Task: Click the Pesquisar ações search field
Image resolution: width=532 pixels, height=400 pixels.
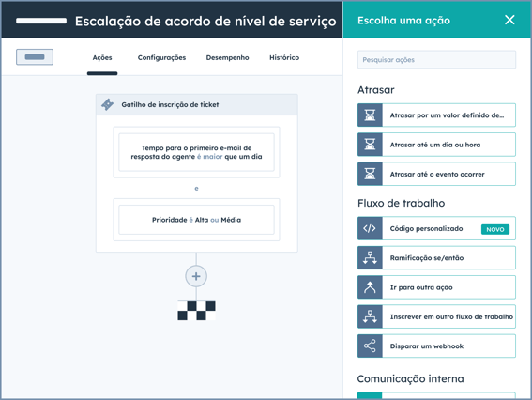Action: (436, 60)
